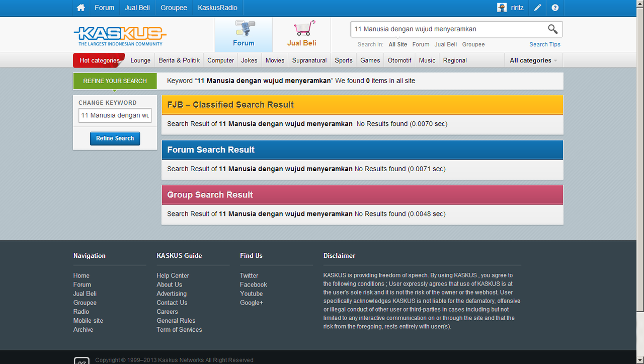The image size is (644, 364).
Task: Open footer Jual Beli link
Action: (85, 294)
